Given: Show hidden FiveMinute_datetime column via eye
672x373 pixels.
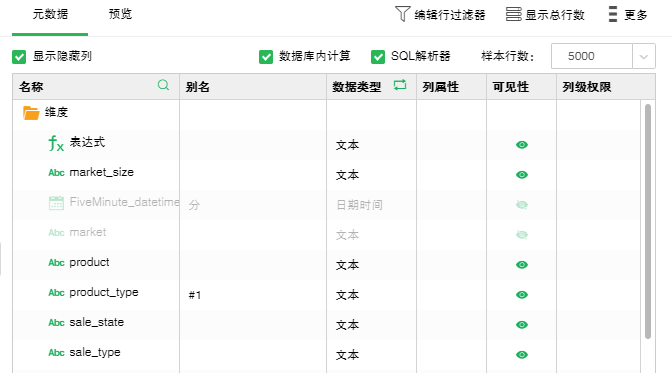Looking at the screenshot, I should click(522, 205).
